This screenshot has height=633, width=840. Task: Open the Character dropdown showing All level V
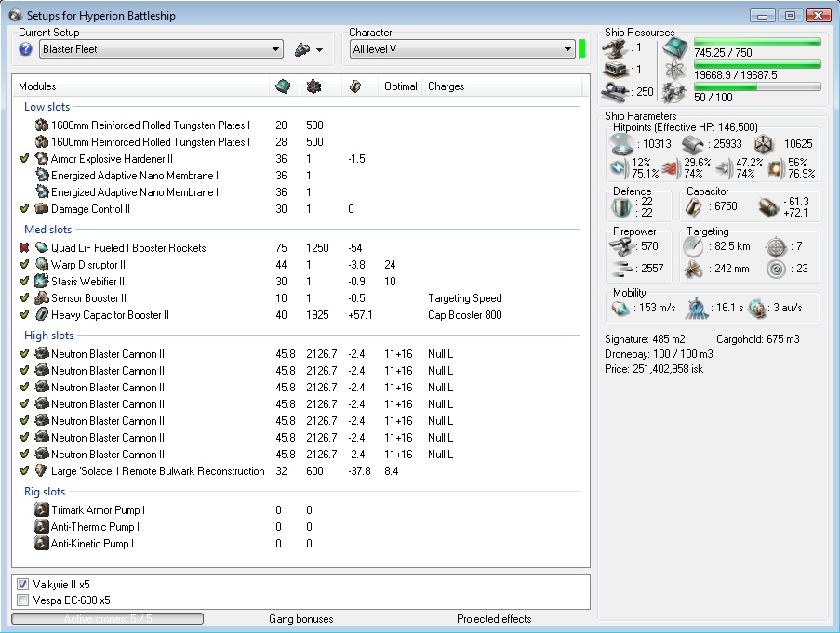pos(462,49)
